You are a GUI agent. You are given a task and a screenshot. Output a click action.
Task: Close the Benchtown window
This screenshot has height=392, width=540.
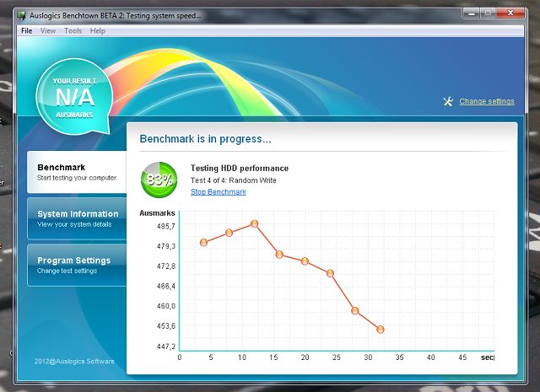pyautogui.click(x=510, y=13)
